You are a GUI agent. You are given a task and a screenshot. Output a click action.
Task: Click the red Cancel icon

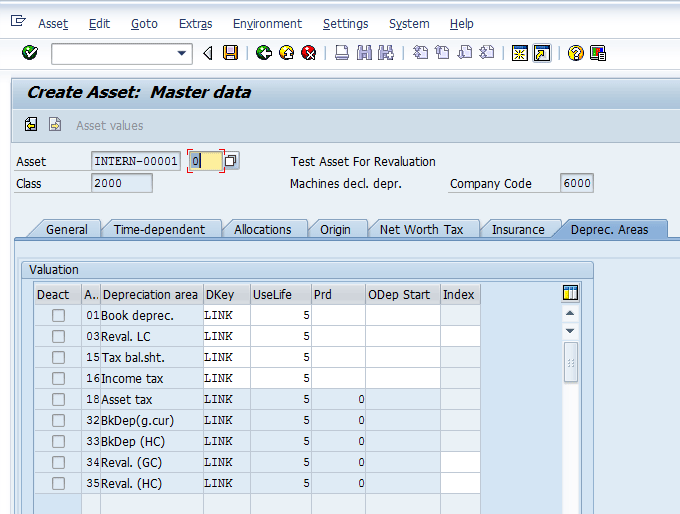pyautogui.click(x=309, y=53)
